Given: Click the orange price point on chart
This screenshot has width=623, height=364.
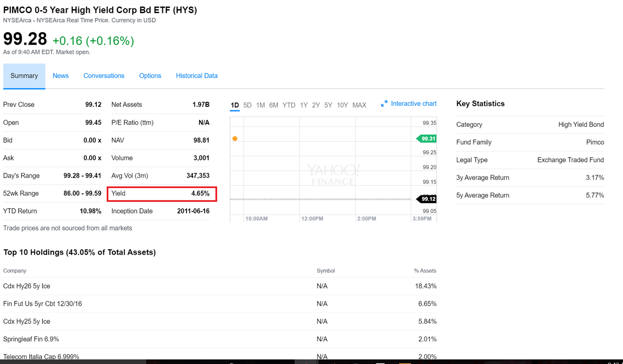Looking at the screenshot, I should point(235,139).
